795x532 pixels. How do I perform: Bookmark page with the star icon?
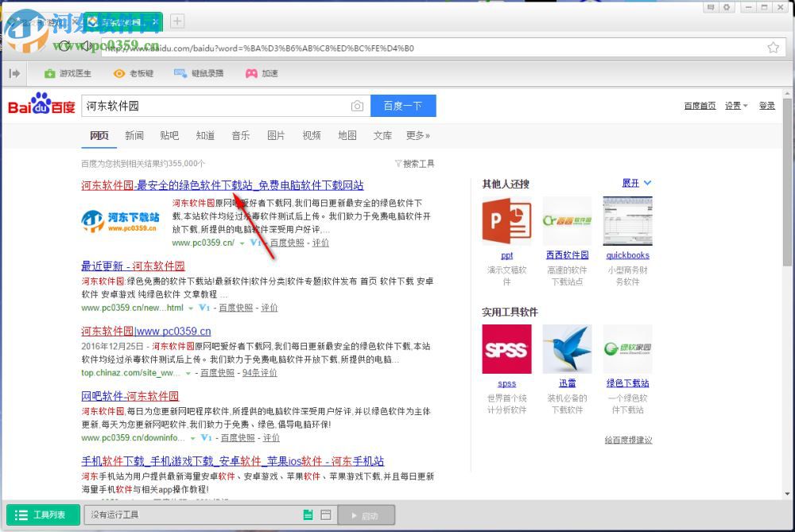coord(773,48)
